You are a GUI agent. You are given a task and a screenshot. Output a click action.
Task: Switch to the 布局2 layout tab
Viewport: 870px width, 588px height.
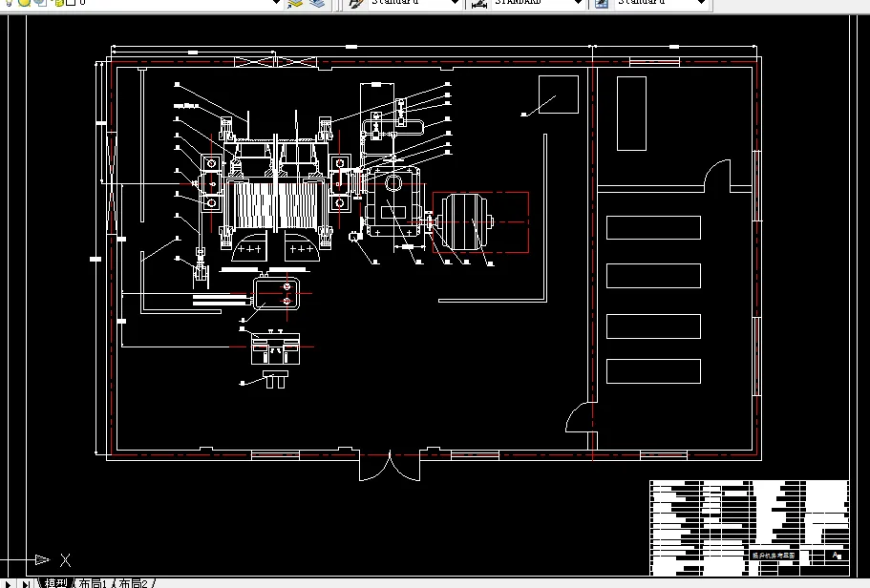pos(133,583)
